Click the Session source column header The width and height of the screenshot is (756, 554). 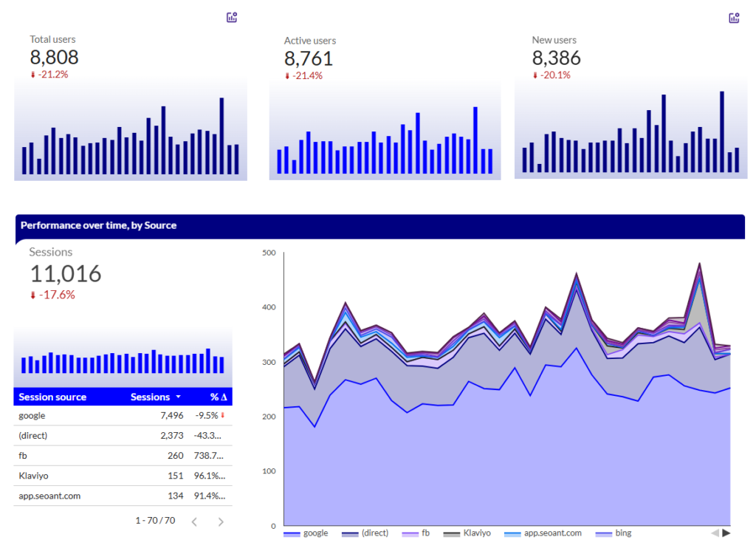click(x=52, y=397)
